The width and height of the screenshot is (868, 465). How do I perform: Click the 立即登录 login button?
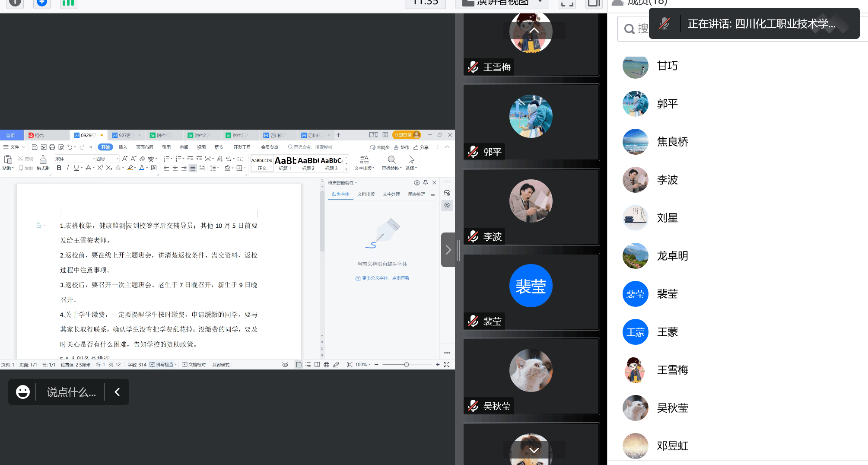[406, 135]
